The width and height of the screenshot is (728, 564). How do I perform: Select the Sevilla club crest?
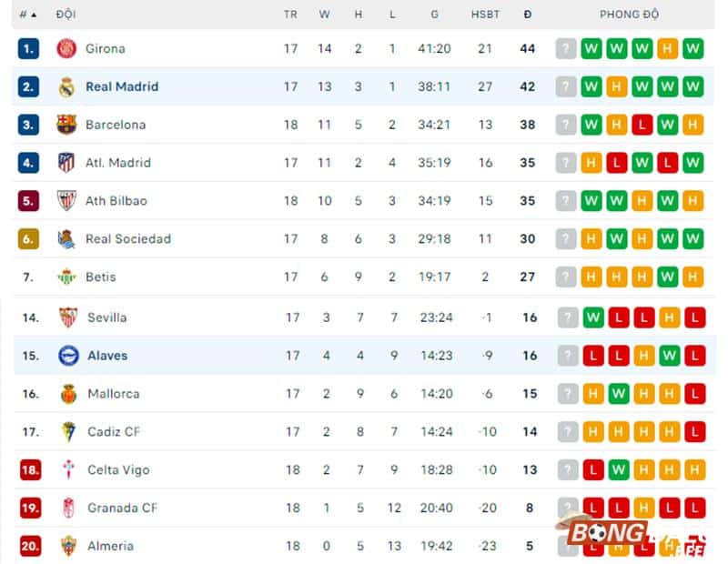click(x=66, y=317)
